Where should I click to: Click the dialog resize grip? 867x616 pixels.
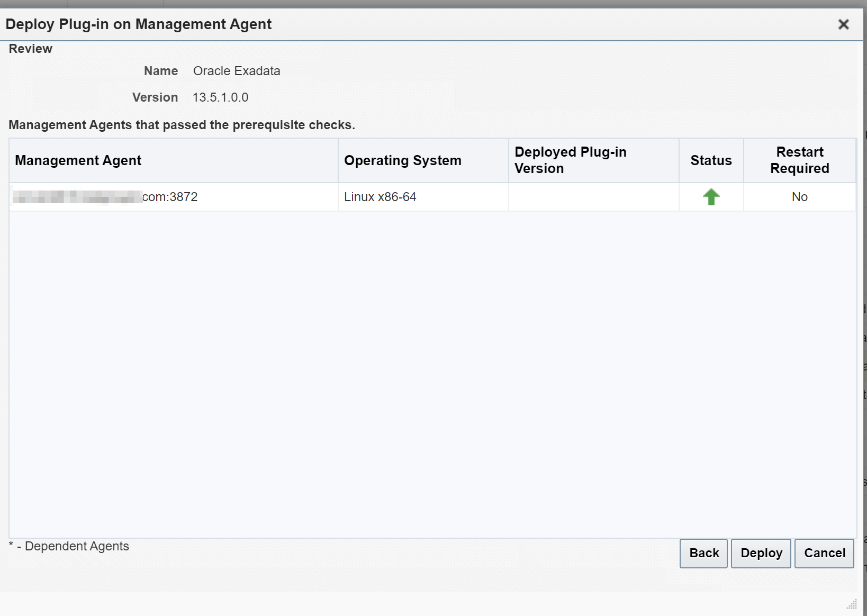click(x=851, y=604)
